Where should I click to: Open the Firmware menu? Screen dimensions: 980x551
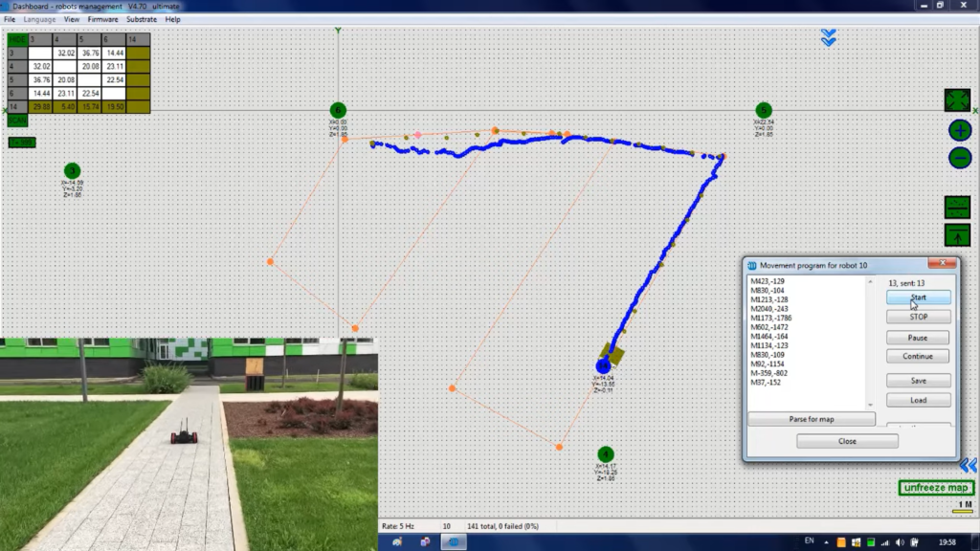(x=102, y=19)
